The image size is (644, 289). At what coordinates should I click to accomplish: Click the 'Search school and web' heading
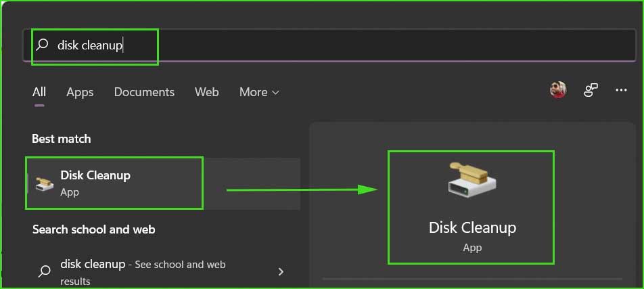93,229
